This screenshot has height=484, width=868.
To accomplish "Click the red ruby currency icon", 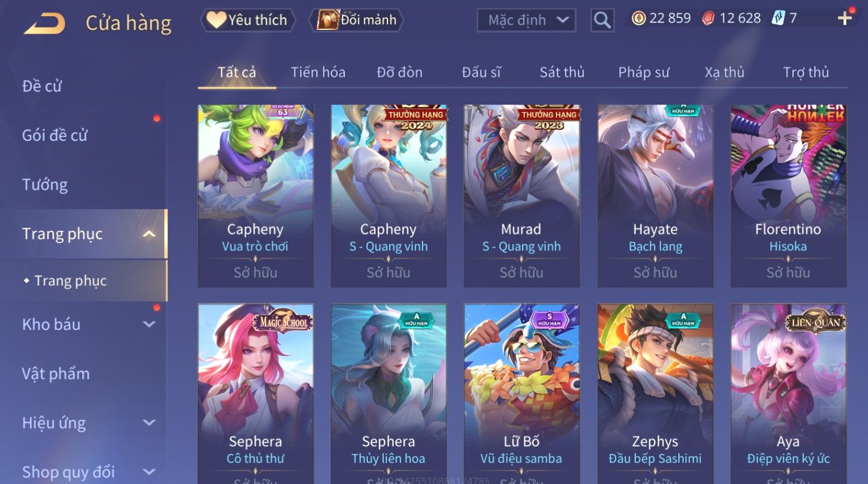I will pyautogui.click(x=708, y=18).
